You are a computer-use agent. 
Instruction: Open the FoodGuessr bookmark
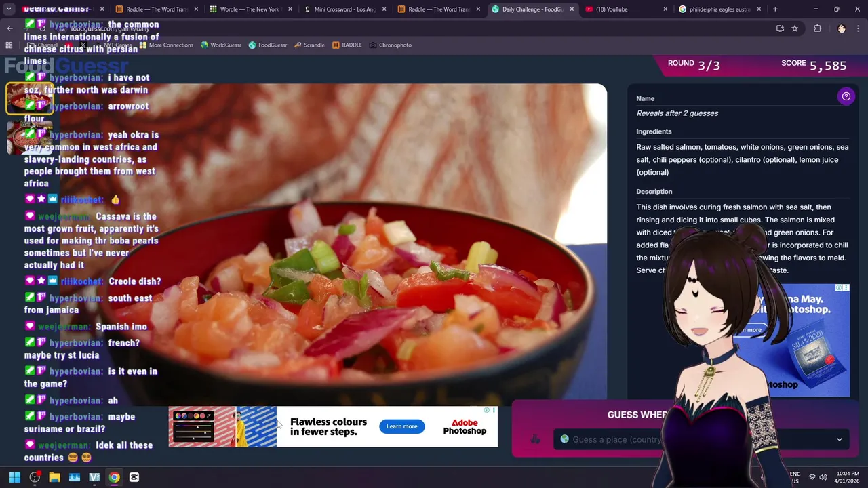coord(268,45)
